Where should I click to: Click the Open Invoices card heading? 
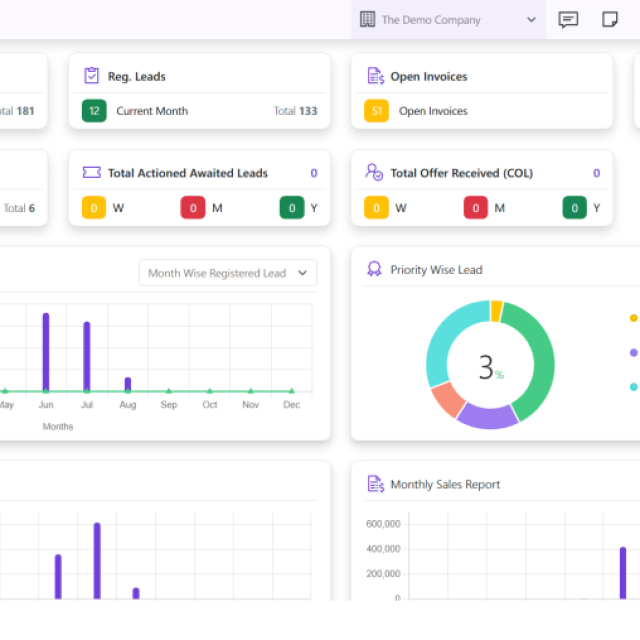coord(429,76)
